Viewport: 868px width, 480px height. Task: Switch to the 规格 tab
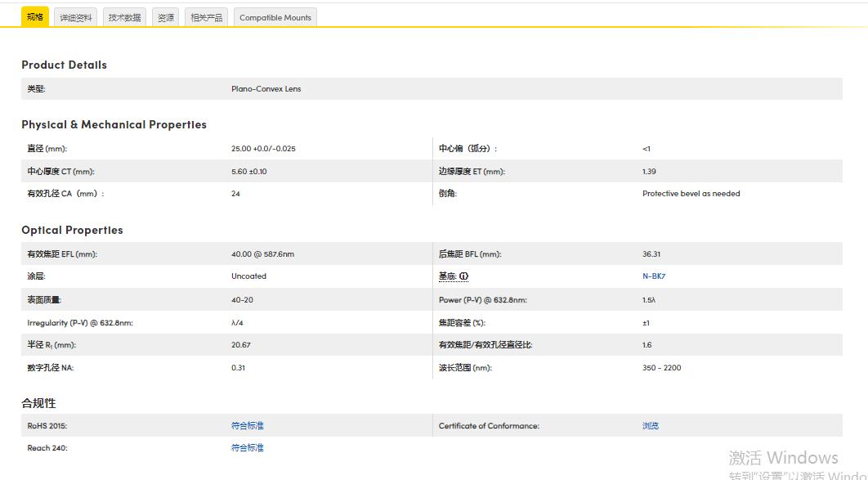click(x=35, y=17)
